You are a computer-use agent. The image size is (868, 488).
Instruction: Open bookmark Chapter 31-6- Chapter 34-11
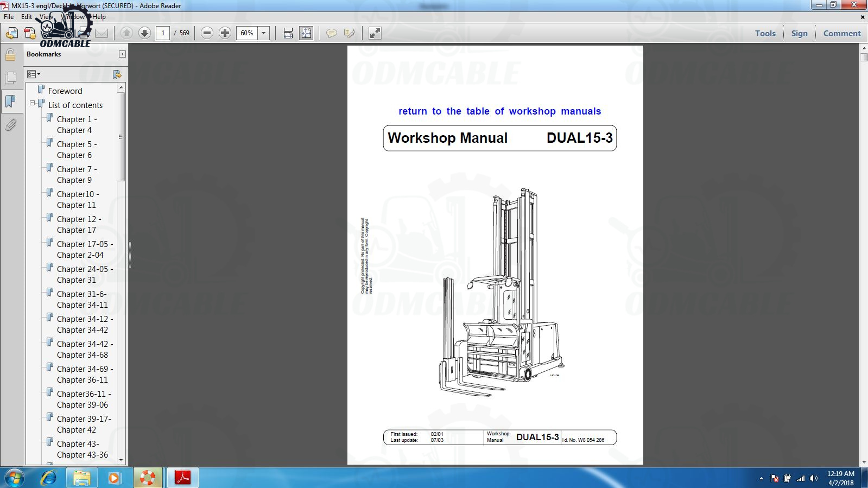[83, 300]
